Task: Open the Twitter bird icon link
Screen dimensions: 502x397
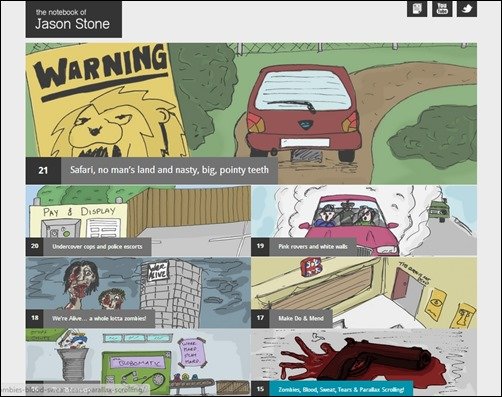Action: click(467, 9)
